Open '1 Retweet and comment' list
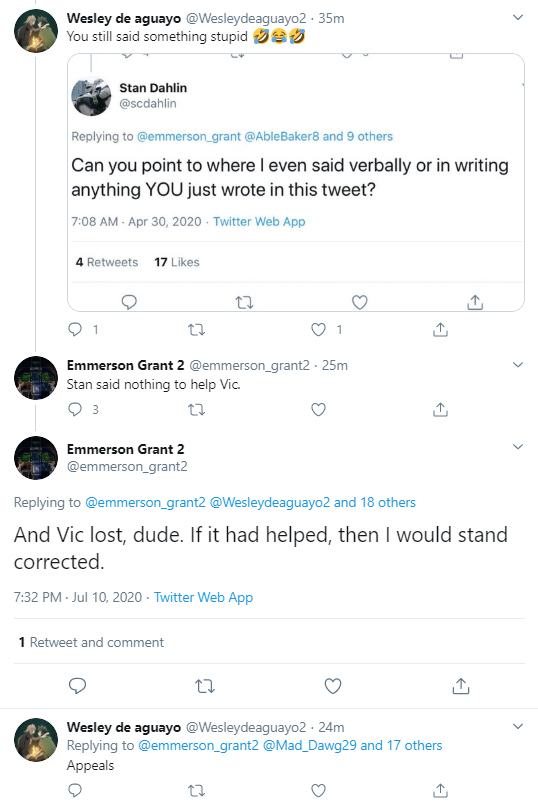This screenshot has width=538, height=807. click(92, 642)
